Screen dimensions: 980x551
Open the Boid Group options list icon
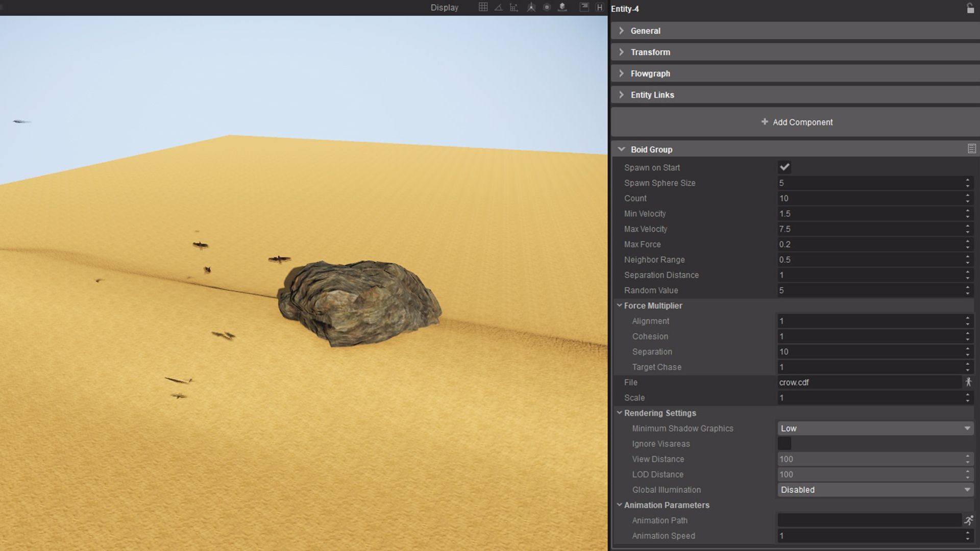point(972,148)
